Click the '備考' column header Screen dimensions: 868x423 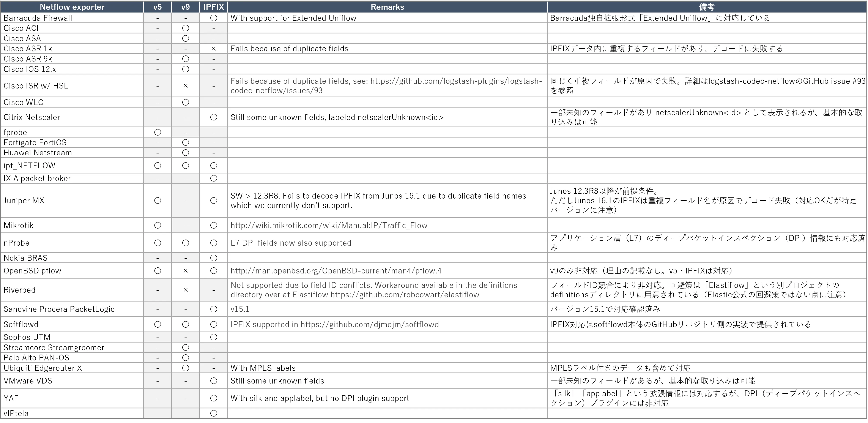[707, 7]
